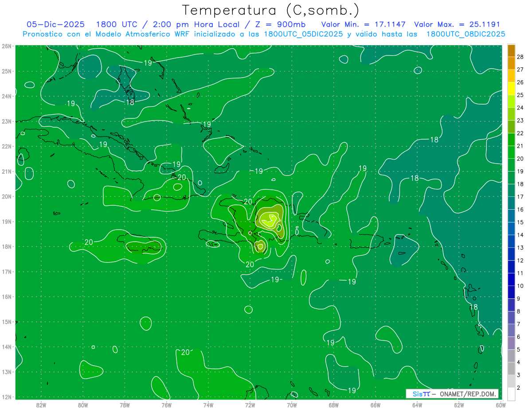Click the latitude label "22N"
The height and width of the screenshot is (411, 532).
7,146
